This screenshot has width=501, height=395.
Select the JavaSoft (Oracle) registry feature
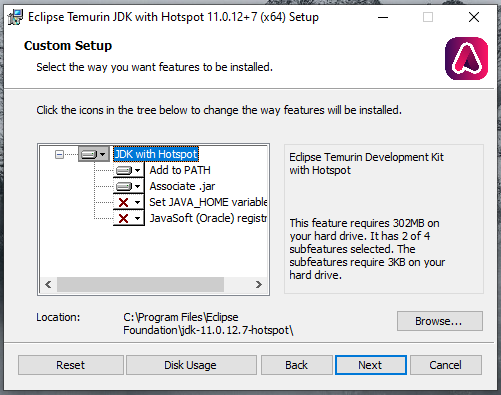point(208,218)
